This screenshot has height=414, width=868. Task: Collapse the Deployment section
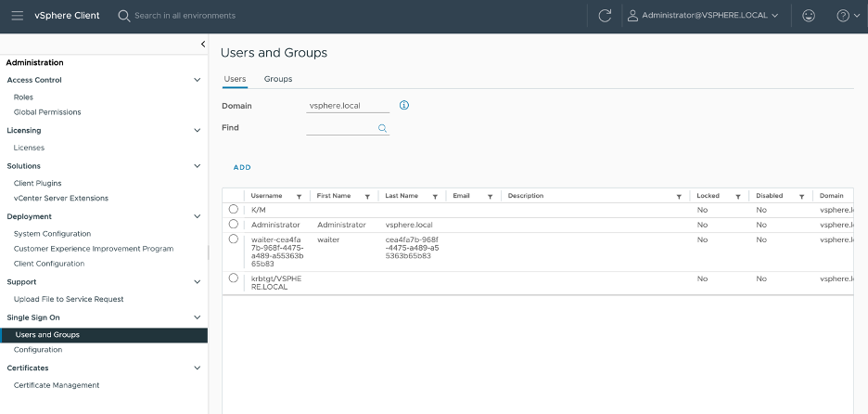tap(197, 216)
